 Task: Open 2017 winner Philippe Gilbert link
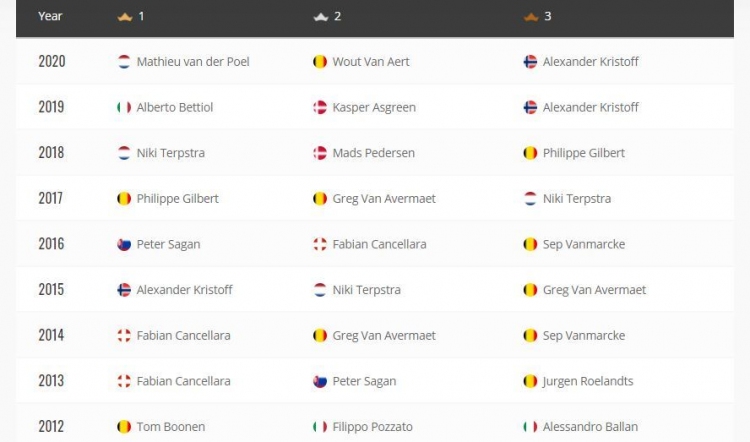177,199
